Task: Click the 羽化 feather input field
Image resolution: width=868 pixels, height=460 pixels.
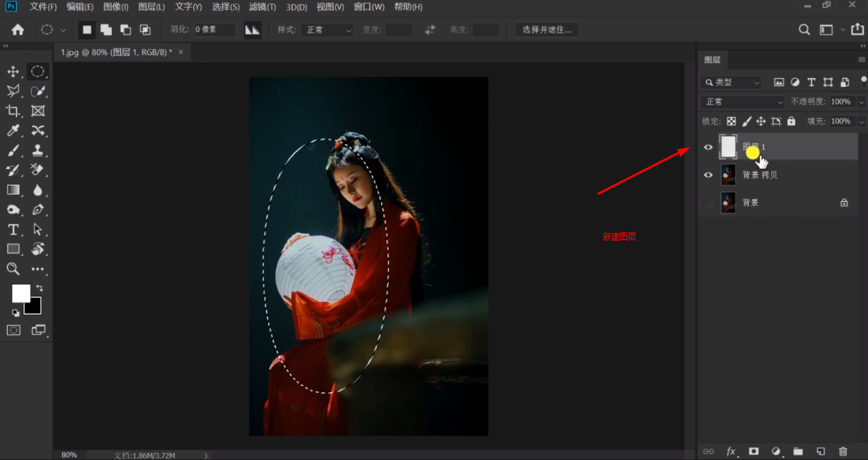Action: coord(214,30)
